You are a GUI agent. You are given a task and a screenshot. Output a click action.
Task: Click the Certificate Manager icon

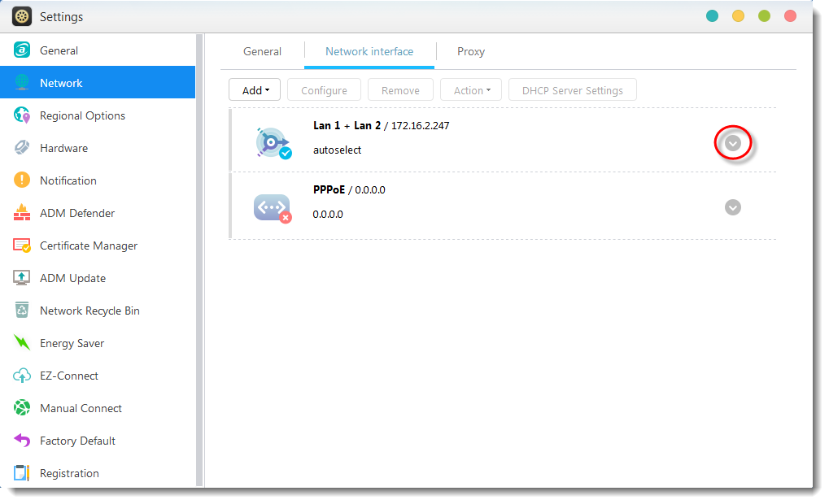tap(22, 245)
